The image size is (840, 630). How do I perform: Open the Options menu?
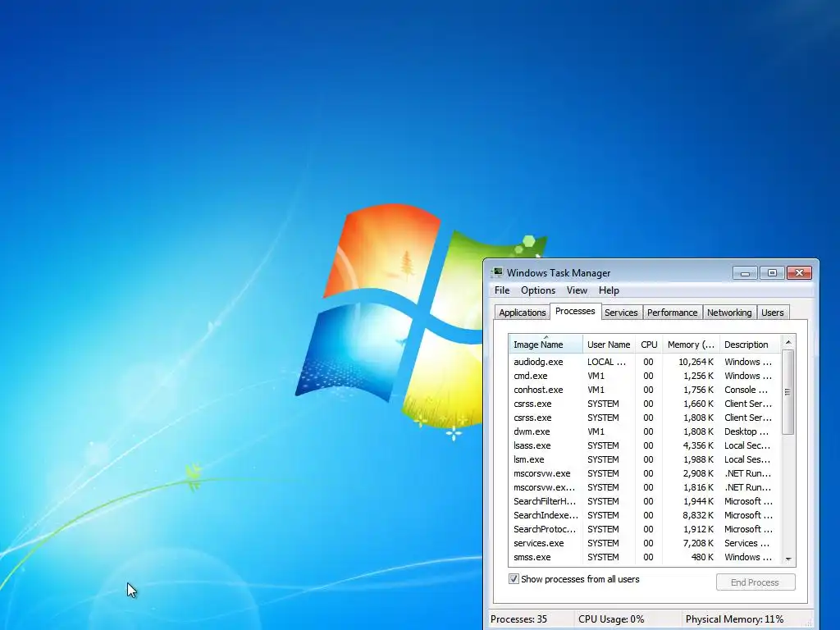[x=538, y=290]
